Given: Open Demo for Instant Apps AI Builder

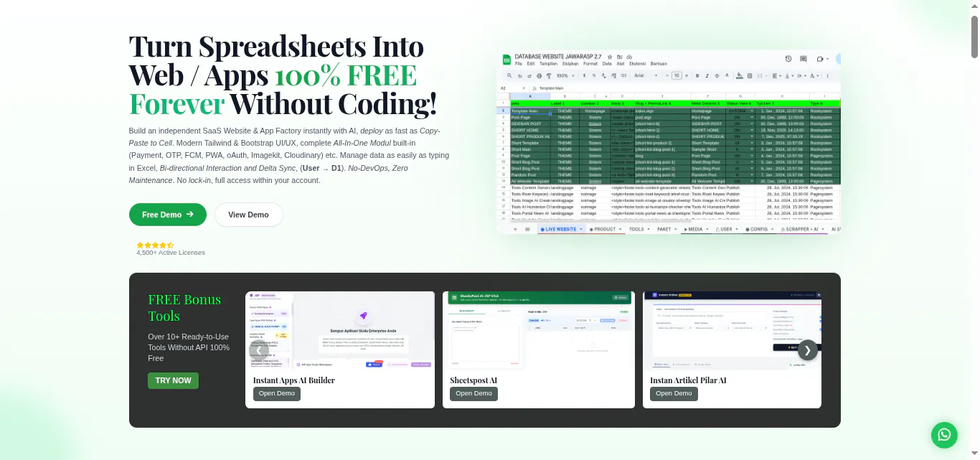Looking at the screenshot, I should 277,393.
